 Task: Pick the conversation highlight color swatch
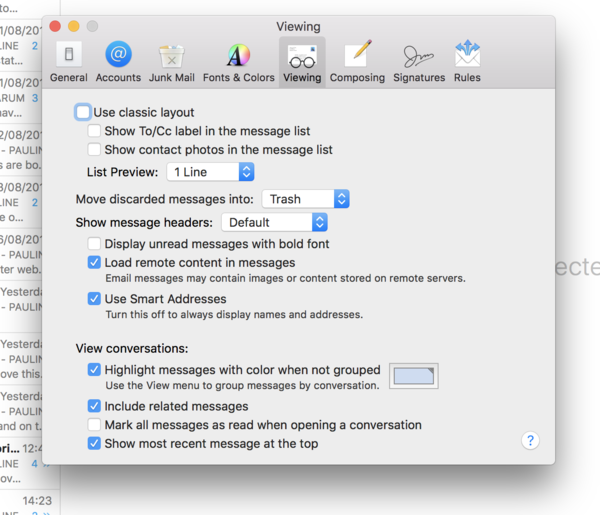click(x=413, y=376)
